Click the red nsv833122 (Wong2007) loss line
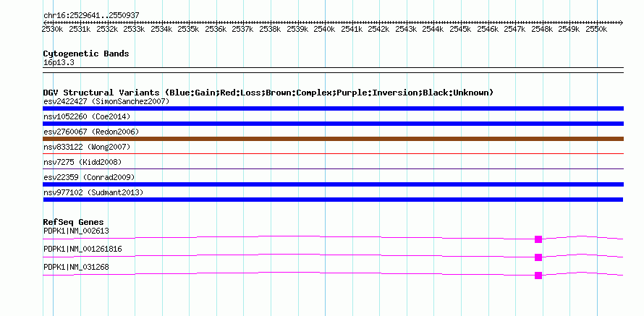The width and height of the screenshot is (644, 316). pyautogui.click(x=333, y=154)
